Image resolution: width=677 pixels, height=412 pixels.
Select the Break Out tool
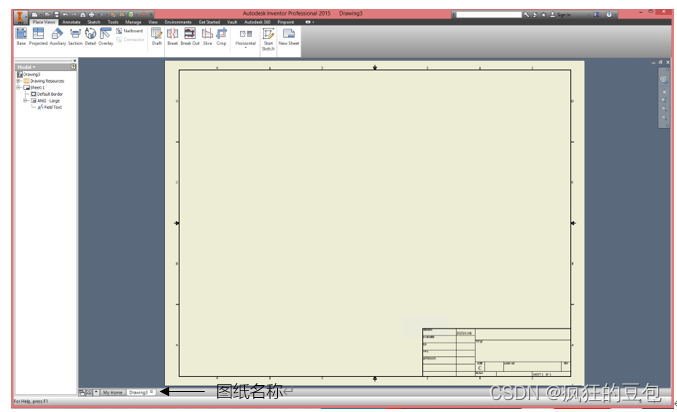(x=190, y=36)
